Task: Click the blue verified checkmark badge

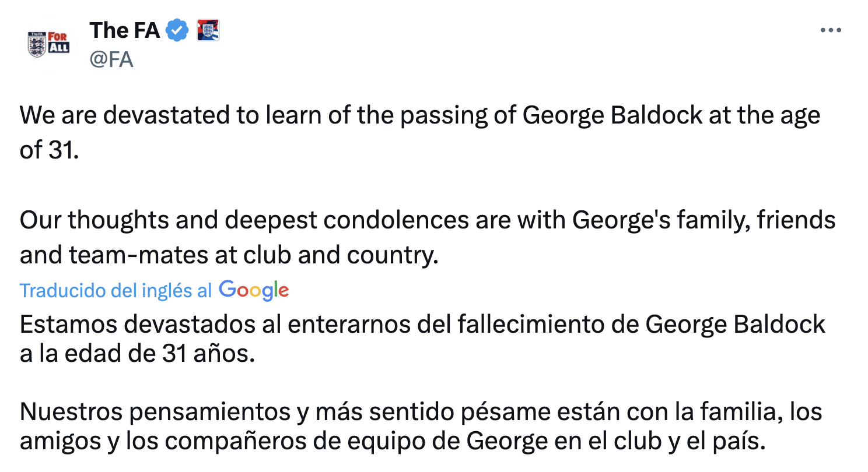Action: coord(178,30)
